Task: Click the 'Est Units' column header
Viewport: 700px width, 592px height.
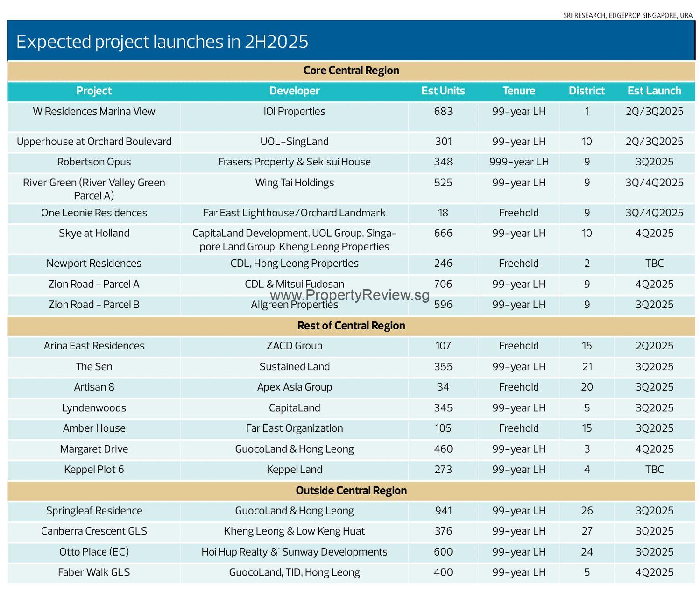Action: click(x=443, y=91)
